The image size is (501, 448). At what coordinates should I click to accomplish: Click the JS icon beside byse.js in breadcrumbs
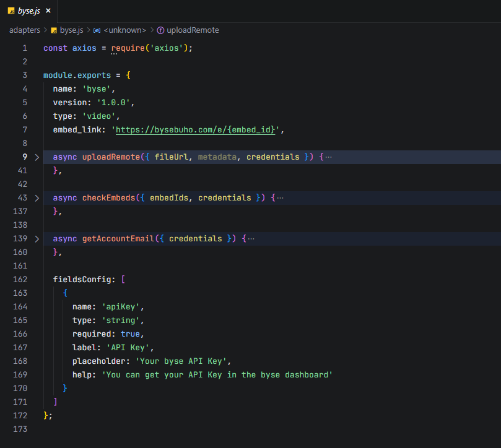click(x=54, y=30)
